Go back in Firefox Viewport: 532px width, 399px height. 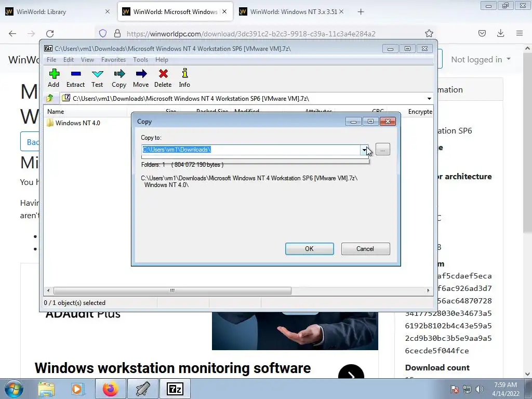tap(12, 33)
